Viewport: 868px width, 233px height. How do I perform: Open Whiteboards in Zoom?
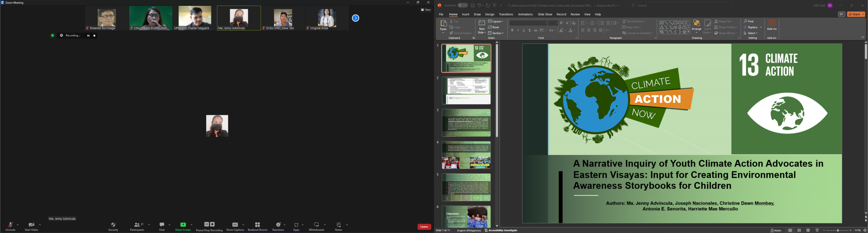[x=316, y=227]
